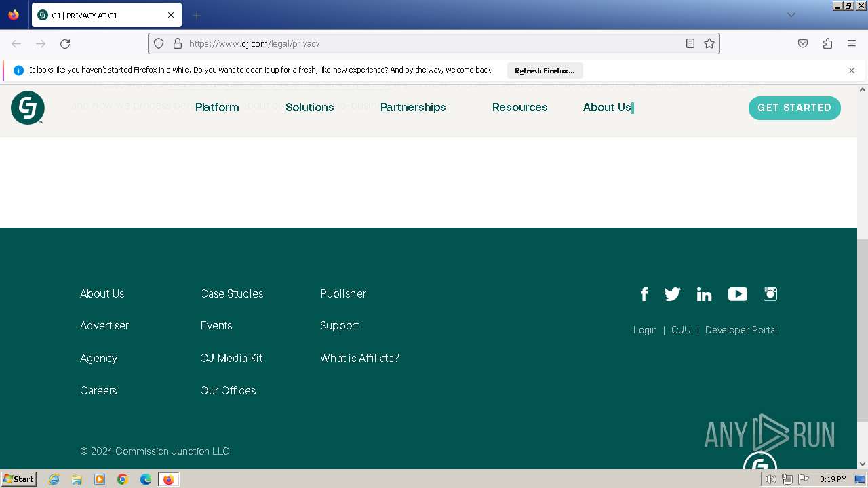
Task: Click the GET STARTED button
Action: (x=795, y=108)
